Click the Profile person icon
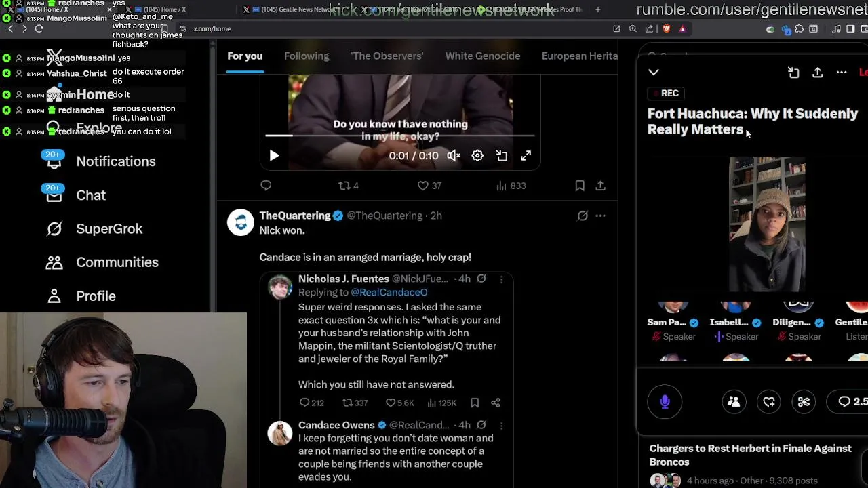The height and width of the screenshot is (488, 868). tap(54, 296)
